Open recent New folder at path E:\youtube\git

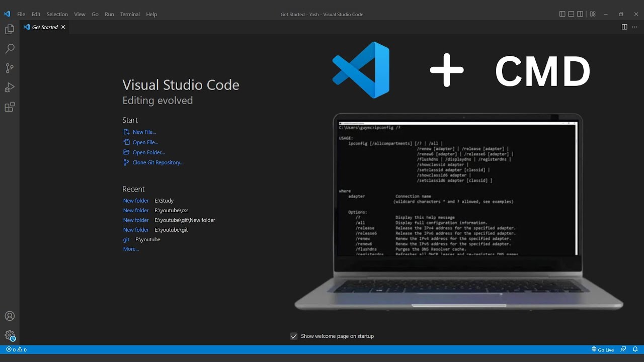(x=136, y=230)
